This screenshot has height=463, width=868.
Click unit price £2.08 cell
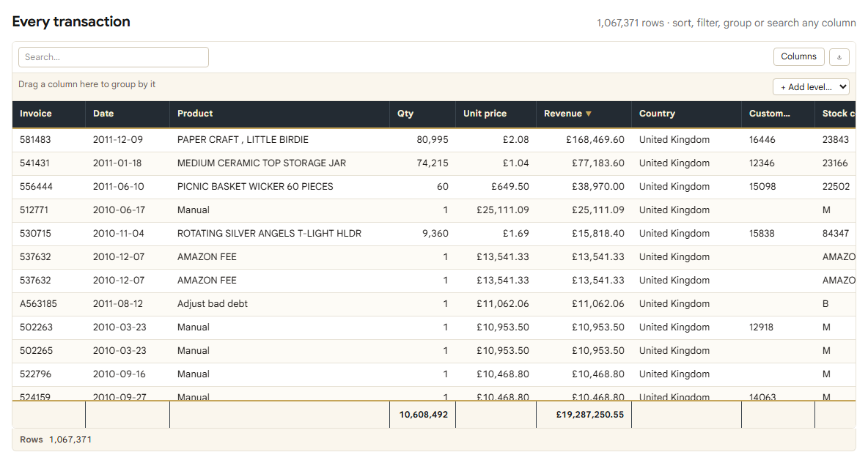[x=496, y=140]
